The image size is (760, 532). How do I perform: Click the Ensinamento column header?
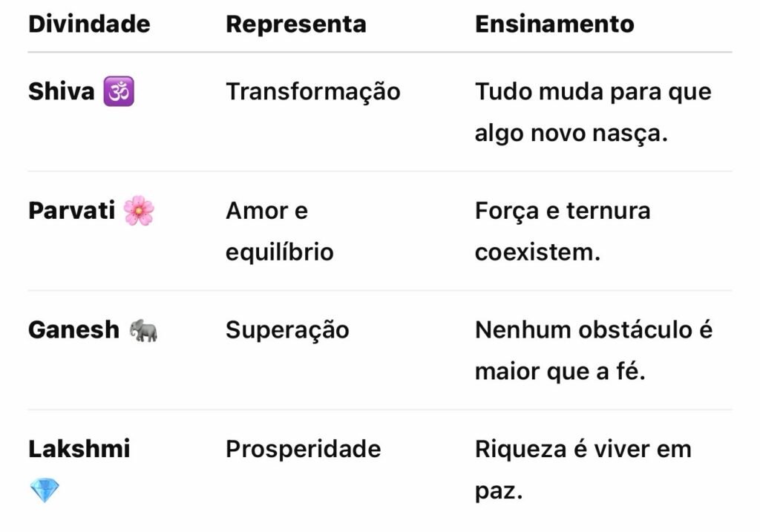click(554, 24)
